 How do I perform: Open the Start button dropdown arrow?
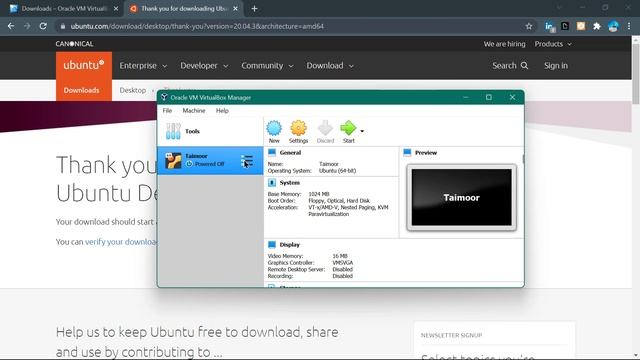pyautogui.click(x=362, y=131)
